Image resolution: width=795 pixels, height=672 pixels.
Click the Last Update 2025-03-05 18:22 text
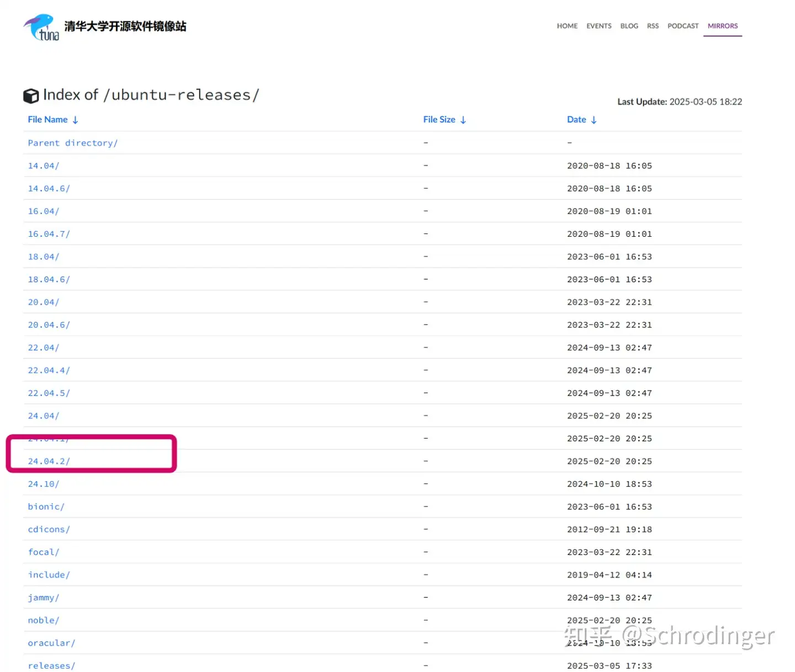tap(680, 102)
